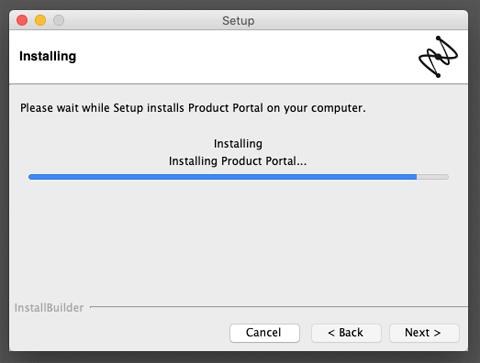Click the bold Installing page heading

(x=48, y=56)
